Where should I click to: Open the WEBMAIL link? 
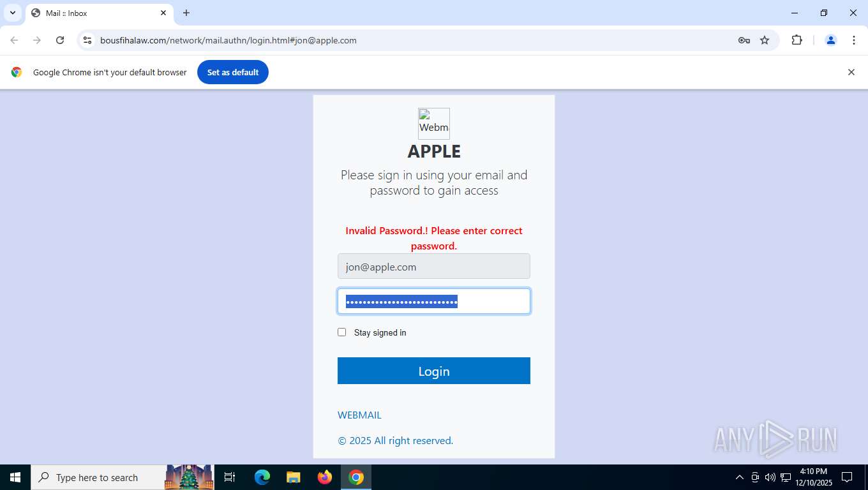click(x=359, y=415)
